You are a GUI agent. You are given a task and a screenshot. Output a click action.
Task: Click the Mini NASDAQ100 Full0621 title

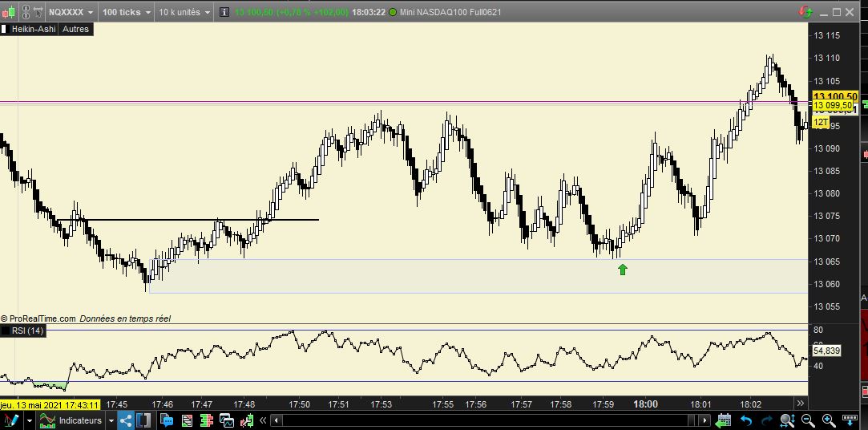click(450, 12)
